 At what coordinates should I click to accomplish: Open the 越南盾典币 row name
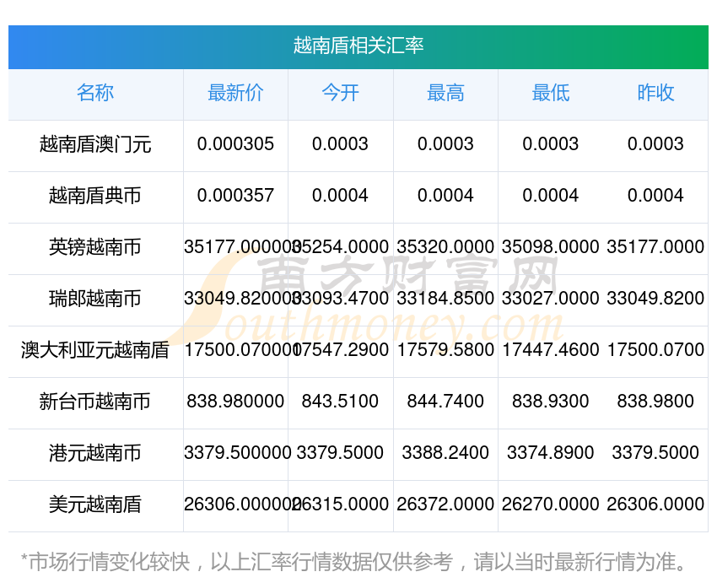tap(95, 196)
